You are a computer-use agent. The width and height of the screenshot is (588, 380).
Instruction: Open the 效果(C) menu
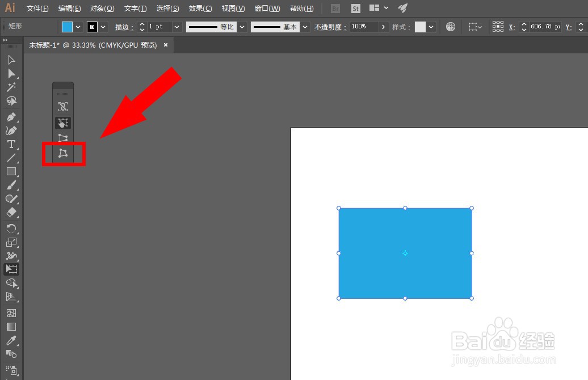pos(200,9)
